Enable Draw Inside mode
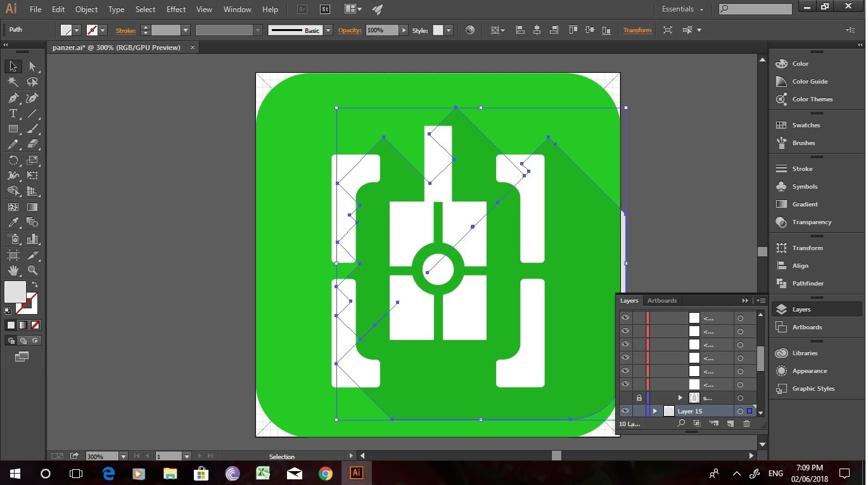This screenshot has height=485, width=868. 35,340
